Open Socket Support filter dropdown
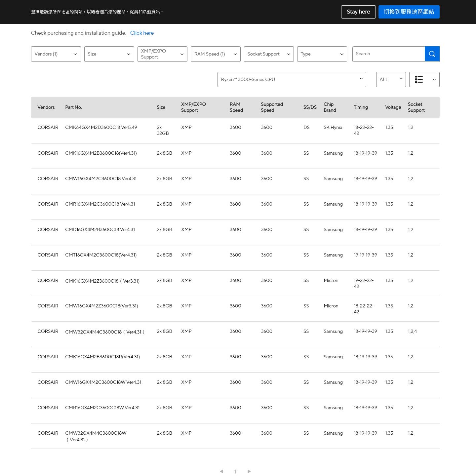Viewport: 476px width, 476px height. [x=269, y=54]
